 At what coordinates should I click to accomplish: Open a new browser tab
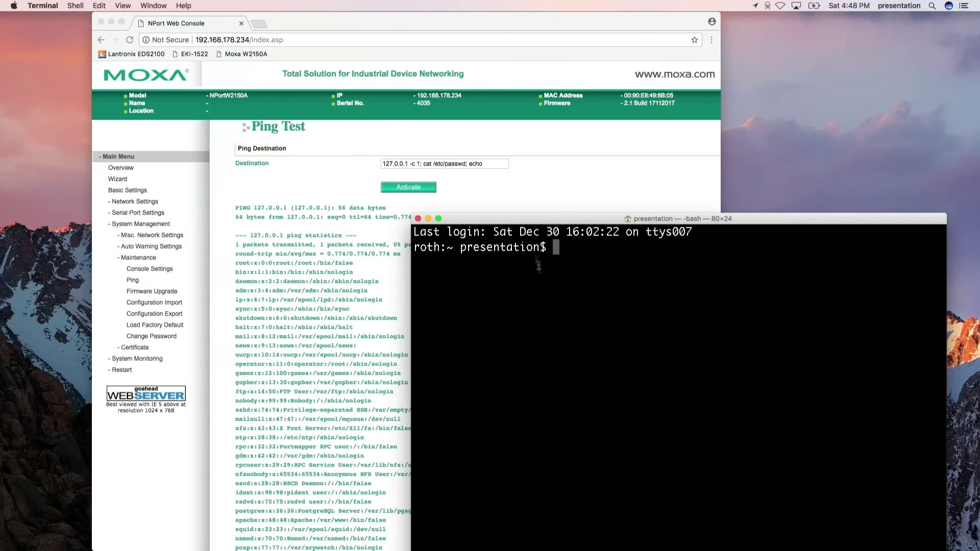pyautogui.click(x=259, y=24)
